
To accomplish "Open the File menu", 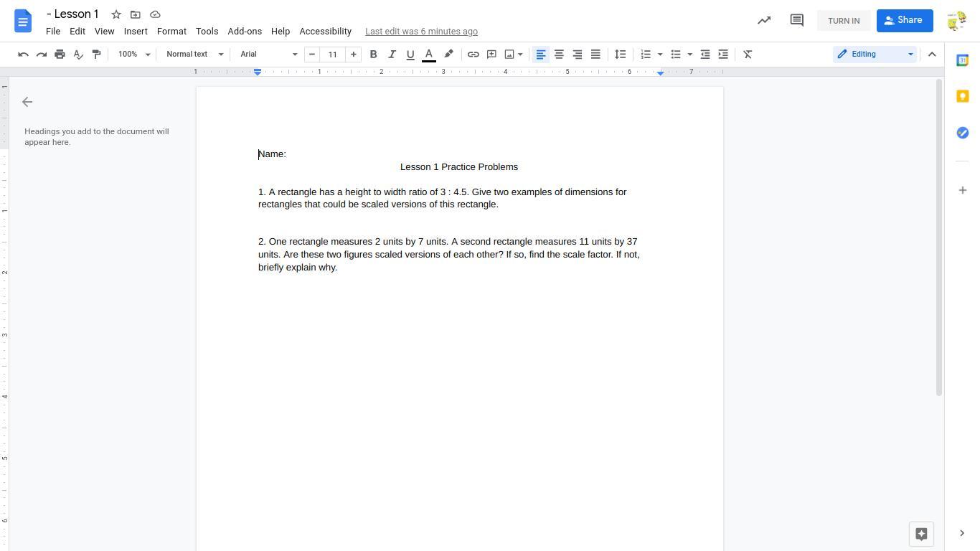I will 53,32.
